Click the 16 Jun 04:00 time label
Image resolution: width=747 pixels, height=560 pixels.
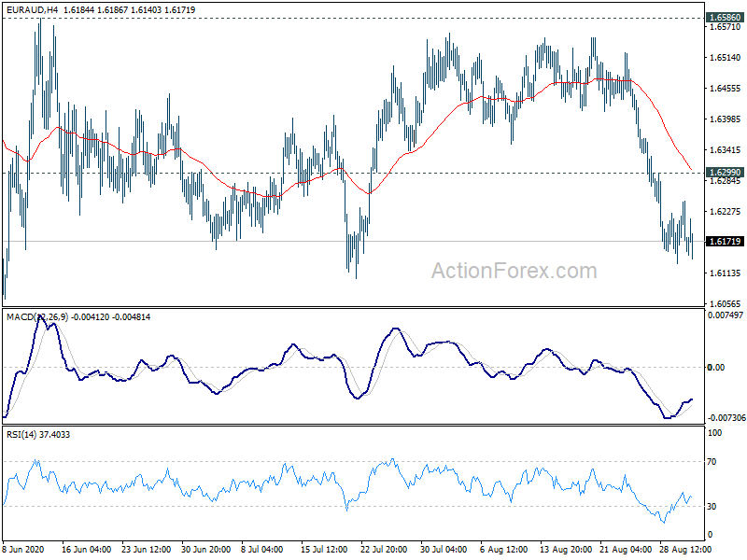click(86, 550)
